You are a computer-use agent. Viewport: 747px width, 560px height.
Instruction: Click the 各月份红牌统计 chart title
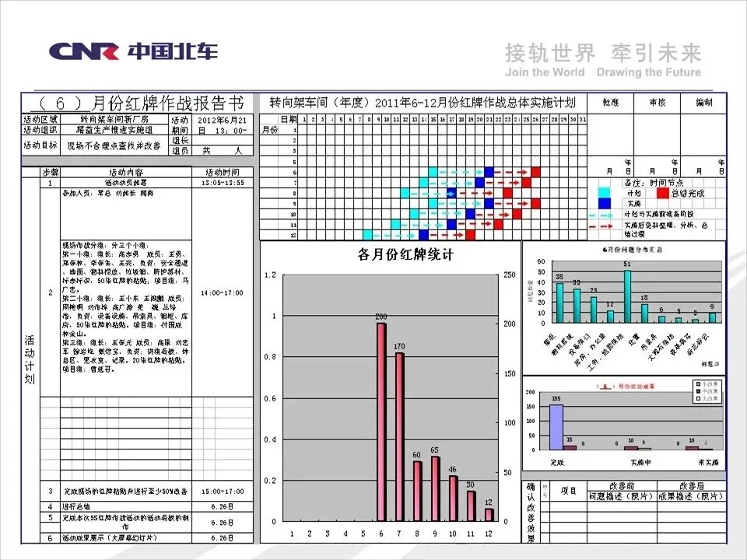click(x=405, y=255)
